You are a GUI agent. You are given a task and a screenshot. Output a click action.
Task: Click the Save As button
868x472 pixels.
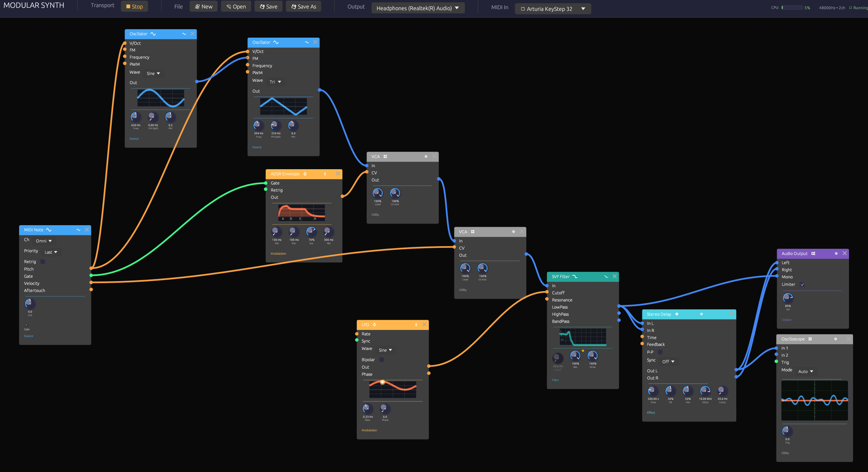303,6
